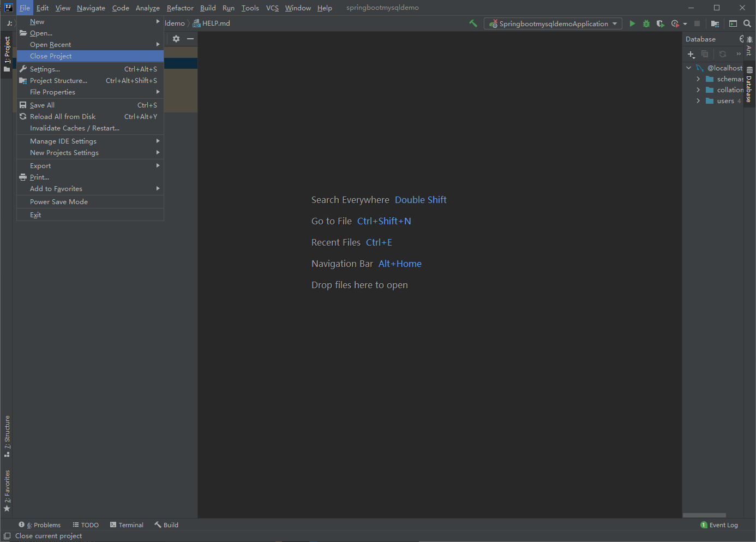756x542 pixels.
Task: Expand the schemas folder under localhost
Action: click(x=698, y=79)
